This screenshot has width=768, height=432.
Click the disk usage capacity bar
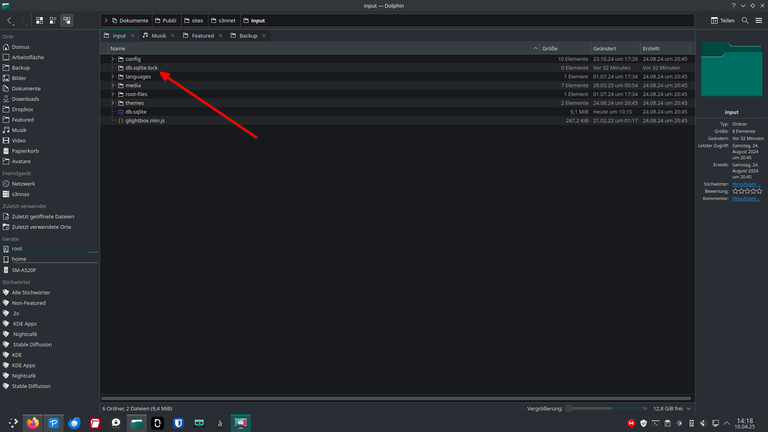tap(632, 408)
